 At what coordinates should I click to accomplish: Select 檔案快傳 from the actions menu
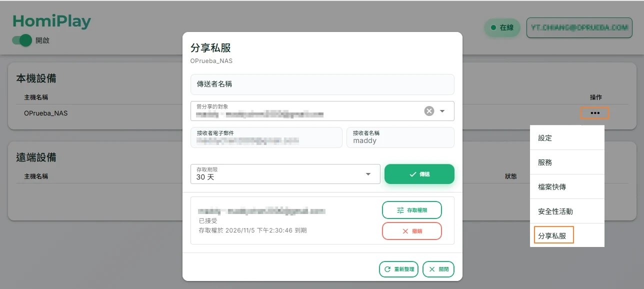click(567, 186)
